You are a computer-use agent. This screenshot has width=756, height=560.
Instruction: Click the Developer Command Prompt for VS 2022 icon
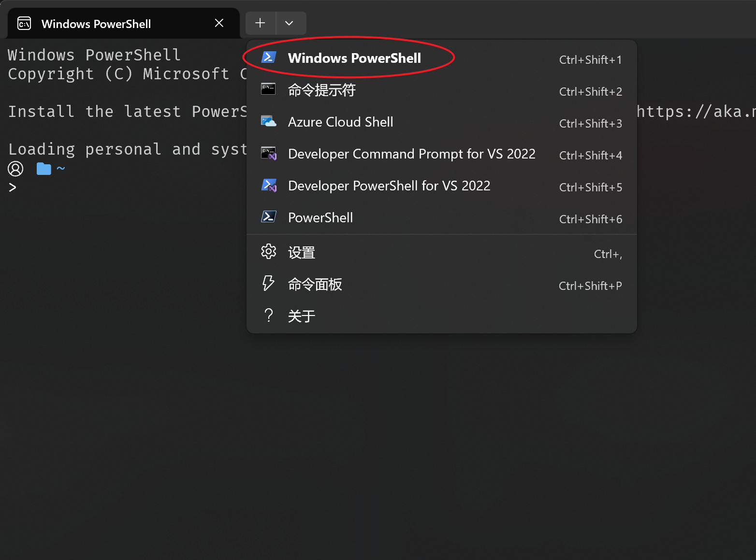coord(269,154)
